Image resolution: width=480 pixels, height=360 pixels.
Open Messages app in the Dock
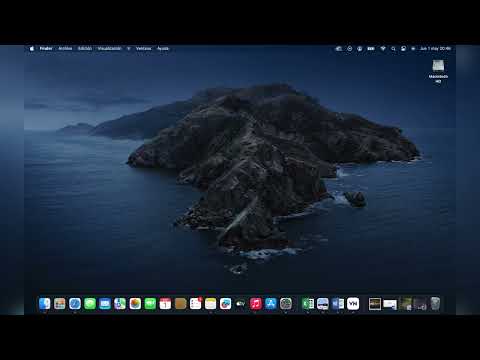(90, 304)
